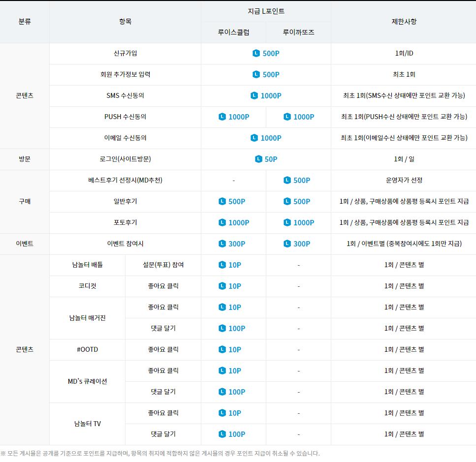Select the 루이까또즈 column header
Viewport: 476px width, 462px height.
(x=298, y=32)
